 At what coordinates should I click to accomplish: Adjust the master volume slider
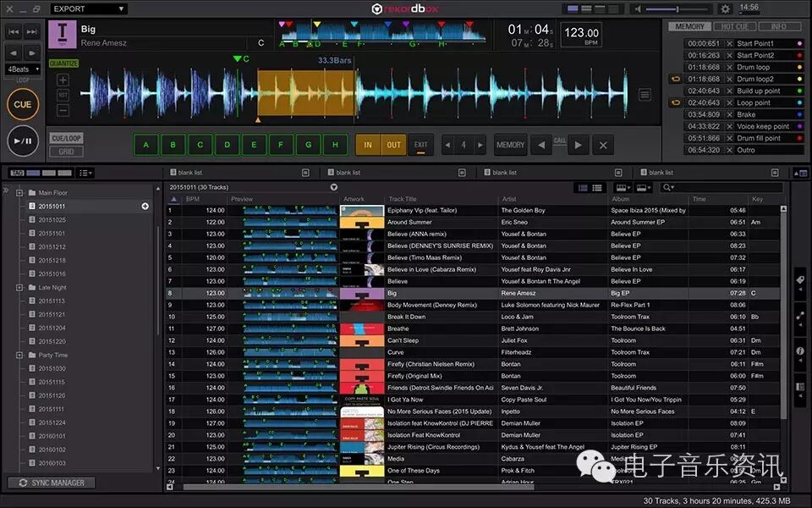coord(677,8)
